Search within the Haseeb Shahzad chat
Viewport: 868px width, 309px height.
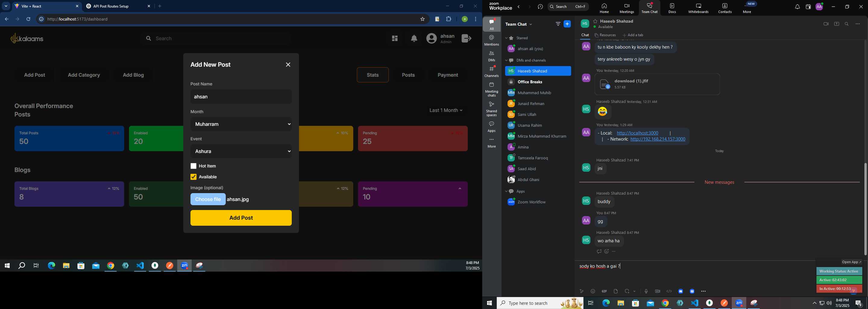click(x=846, y=24)
